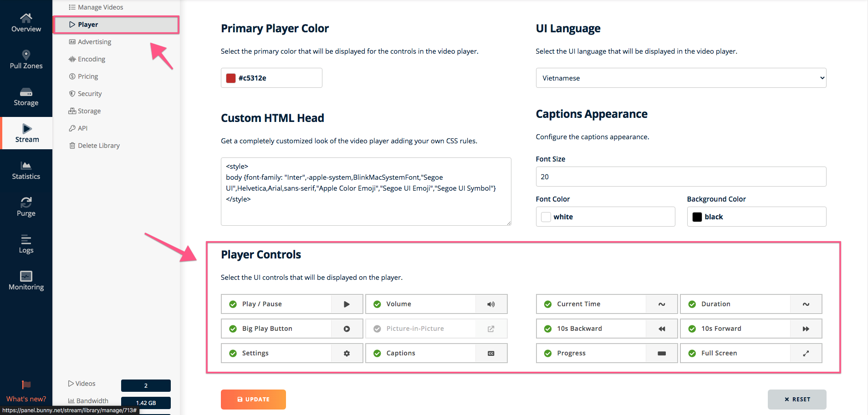Click the Settings gear icon
The width and height of the screenshot is (868, 415).
tap(347, 353)
